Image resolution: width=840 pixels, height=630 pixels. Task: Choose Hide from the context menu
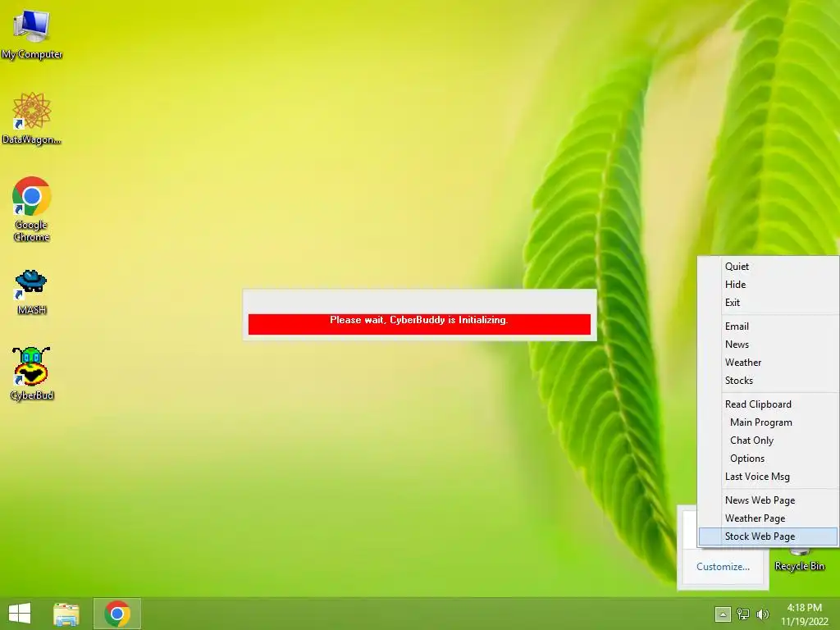[x=768, y=285]
